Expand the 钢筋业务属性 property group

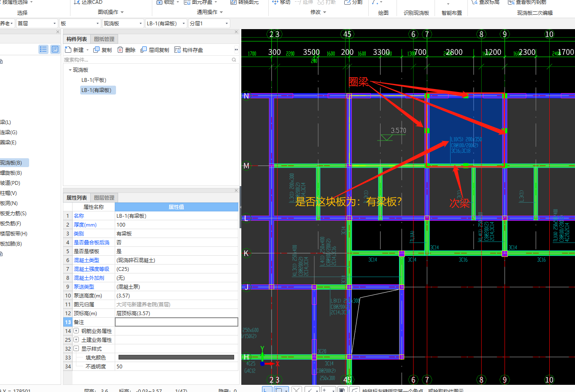click(76, 331)
